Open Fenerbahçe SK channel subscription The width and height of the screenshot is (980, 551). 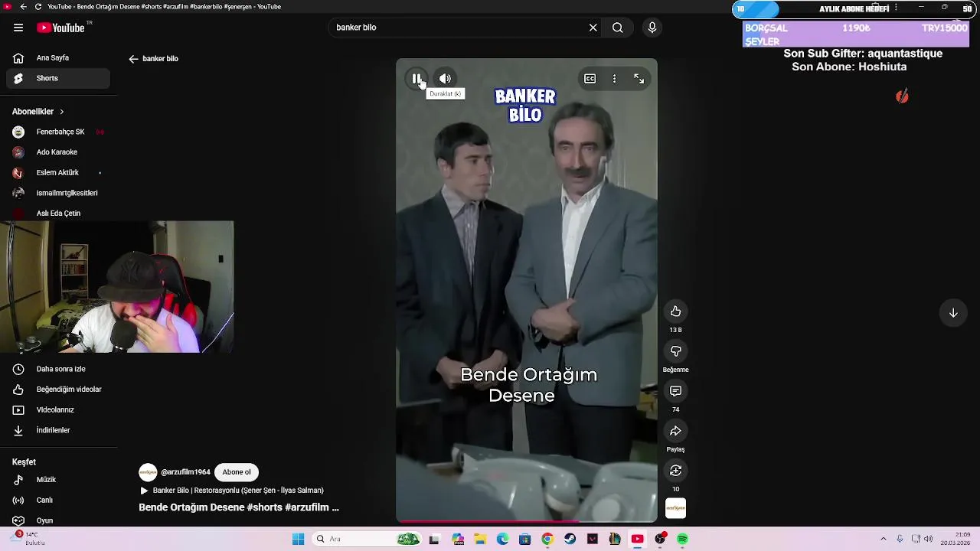click(x=58, y=132)
